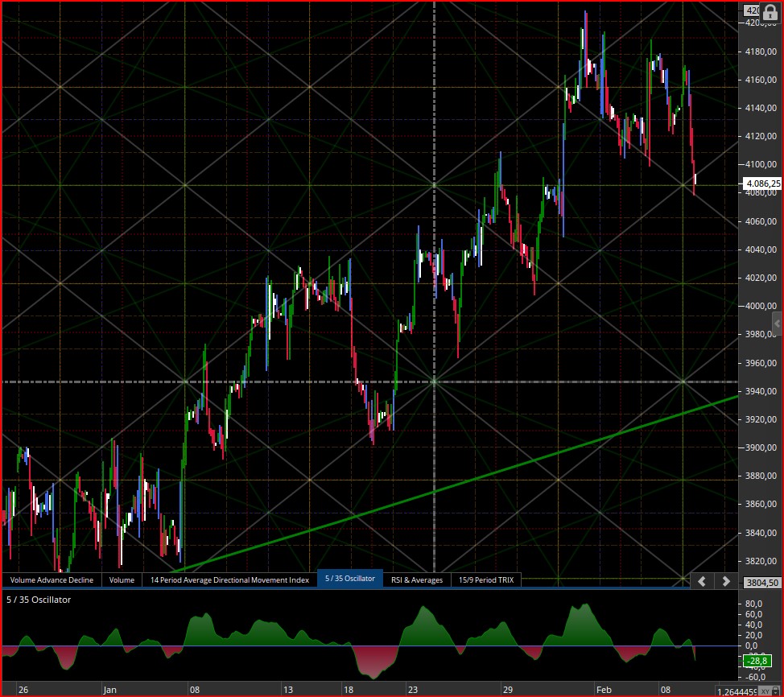Screen dimensions: 784x697
Task: Click the Feb date label on time axis
Action: click(604, 690)
